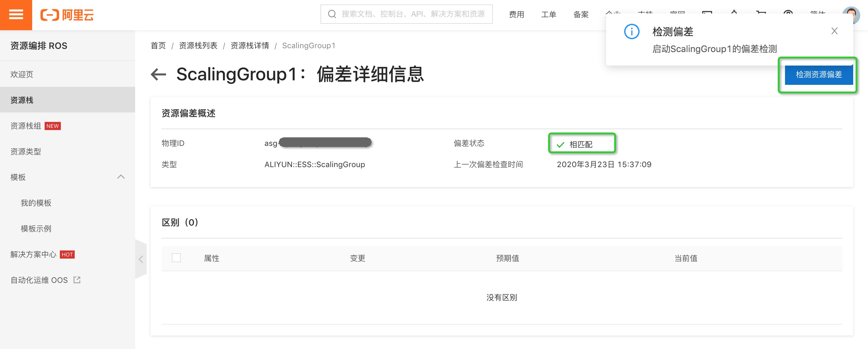This screenshot has height=349, width=868.
Task: Navigate to 资源栈详情 breadcrumb
Action: [x=250, y=45]
